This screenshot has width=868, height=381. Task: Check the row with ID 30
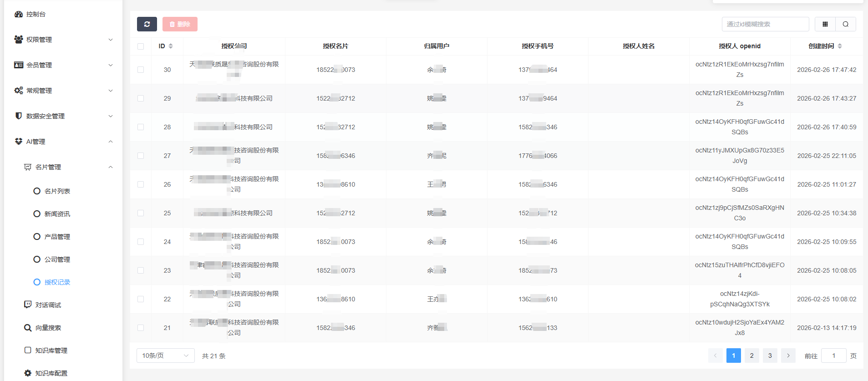141,70
